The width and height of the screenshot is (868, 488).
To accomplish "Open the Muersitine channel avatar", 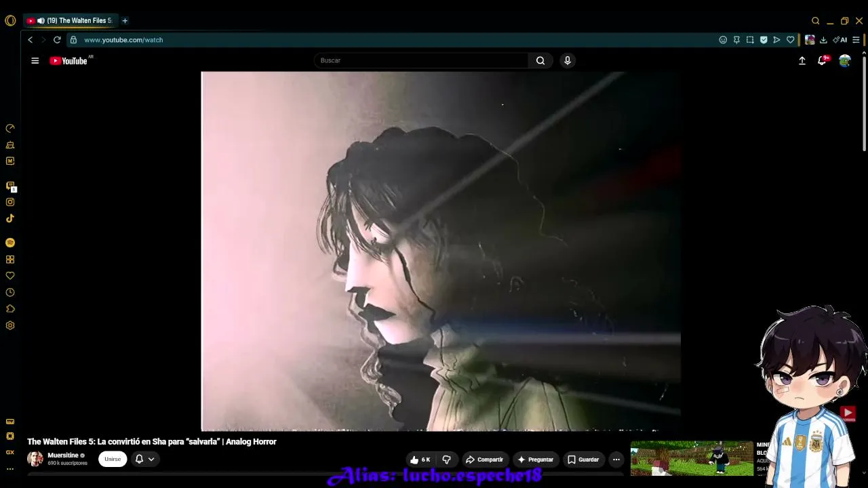I will 35,459.
